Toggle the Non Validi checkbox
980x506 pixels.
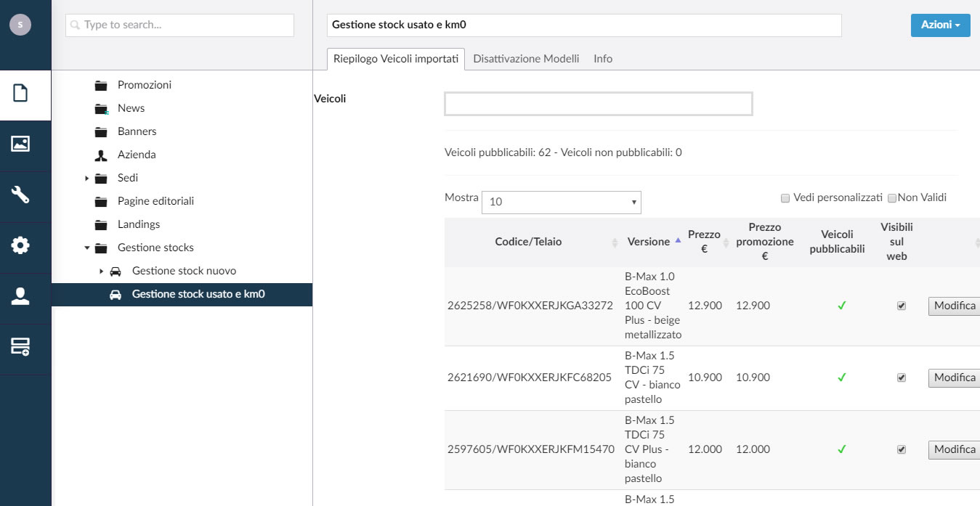pos(892,198)
